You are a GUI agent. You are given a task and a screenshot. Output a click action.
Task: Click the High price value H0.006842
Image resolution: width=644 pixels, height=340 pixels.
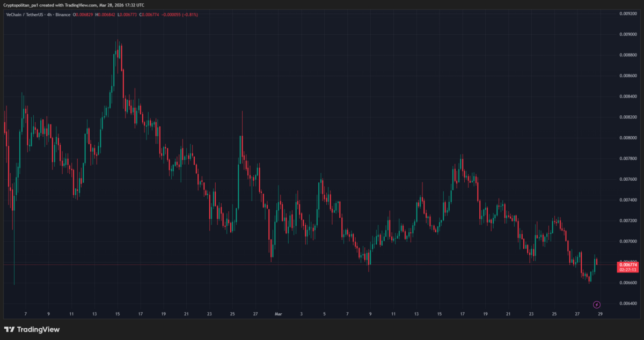click(x=106, y=14)
